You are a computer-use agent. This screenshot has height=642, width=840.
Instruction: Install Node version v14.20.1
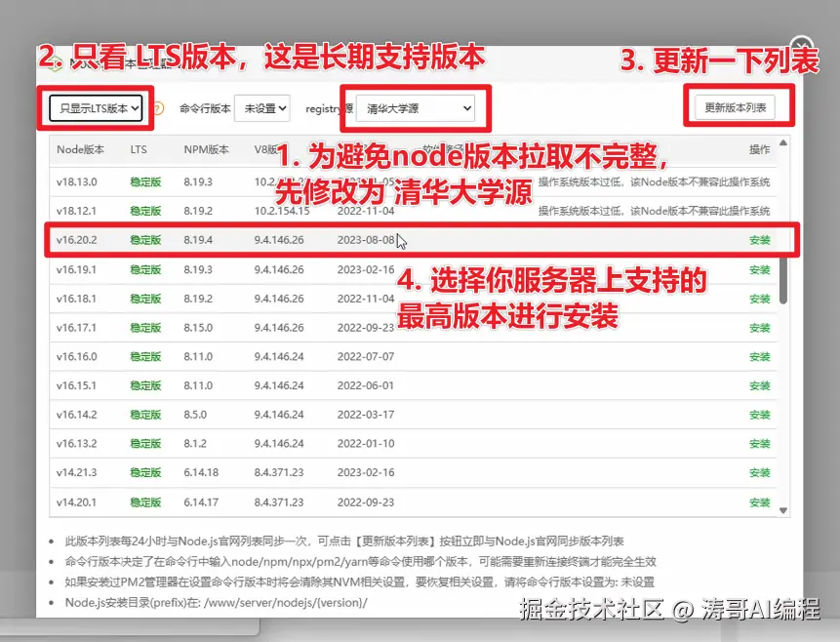pyautogui.click(x=760, y=502)
